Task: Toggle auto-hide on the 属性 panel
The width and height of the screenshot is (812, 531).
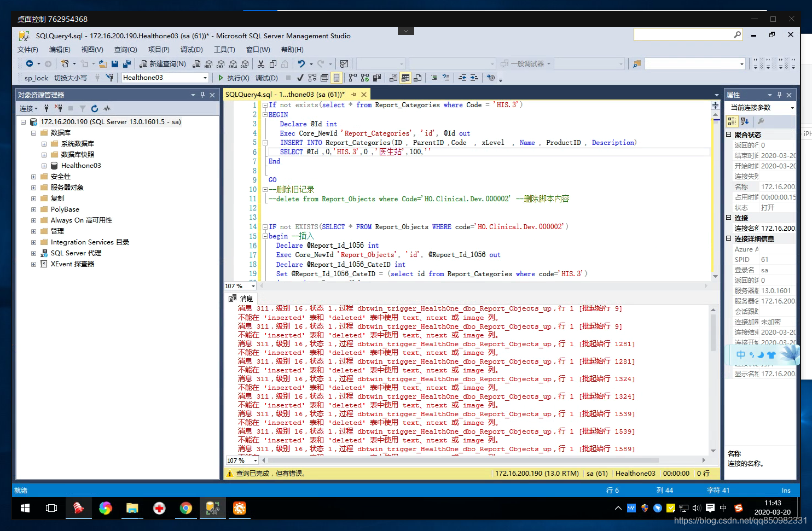Action: (x=779, y=95)
